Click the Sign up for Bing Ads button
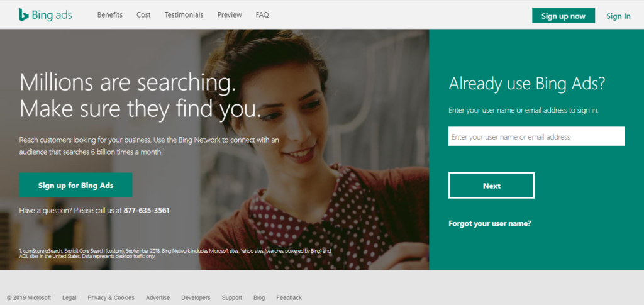Image resolution: width=644 pixels, height=305 pixels. pyautogui.click(x=75, y=185)
